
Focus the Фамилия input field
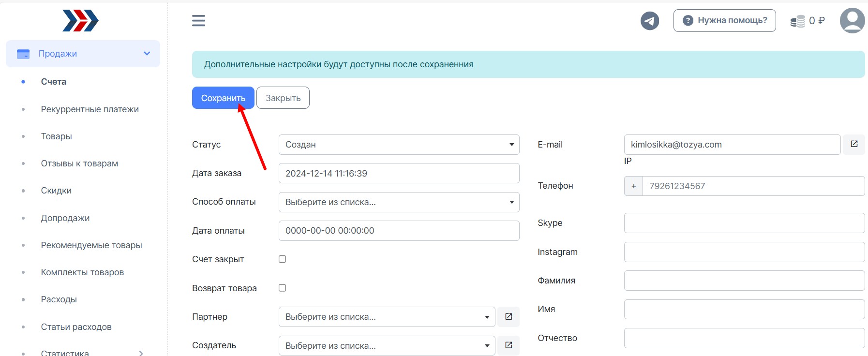(x=744, y=281)
